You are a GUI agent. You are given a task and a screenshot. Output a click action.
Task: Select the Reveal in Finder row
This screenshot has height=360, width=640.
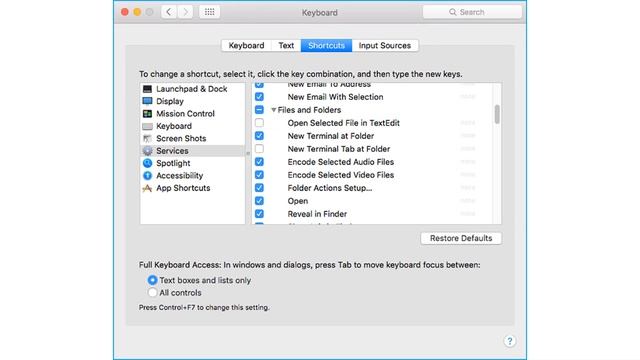[372, 214]
